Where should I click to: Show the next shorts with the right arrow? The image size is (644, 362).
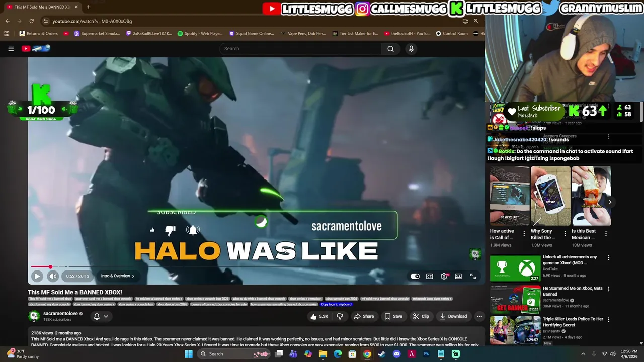coord(610,202)
